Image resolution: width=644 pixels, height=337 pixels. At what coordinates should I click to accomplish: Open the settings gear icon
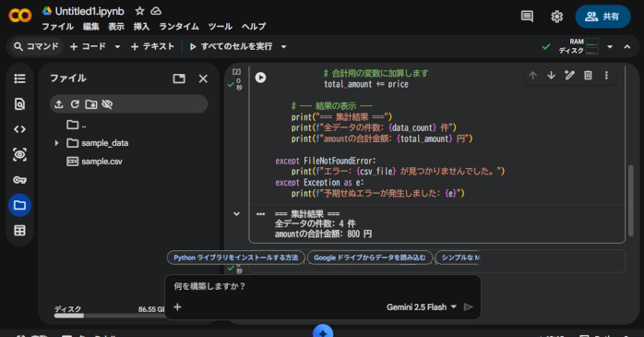[x=556, y=17]
